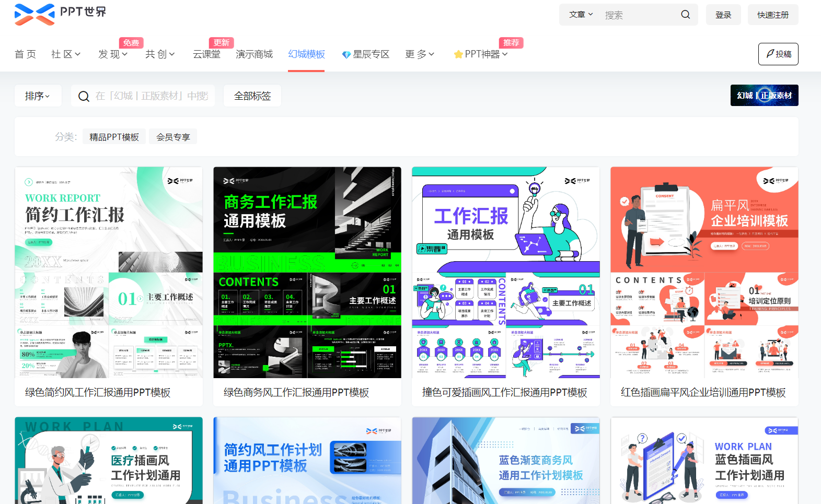
Task: Focus the top 搜索 input field
Action: coord(639,15)
